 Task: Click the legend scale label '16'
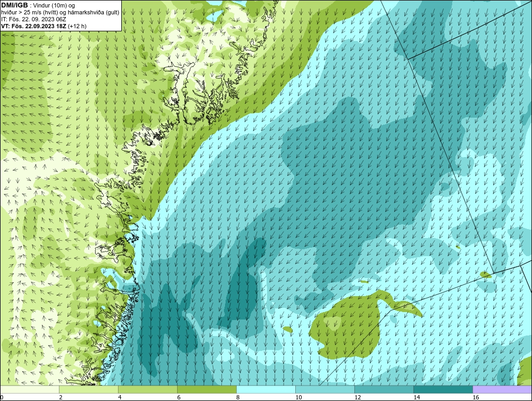[x=475, y=397]
